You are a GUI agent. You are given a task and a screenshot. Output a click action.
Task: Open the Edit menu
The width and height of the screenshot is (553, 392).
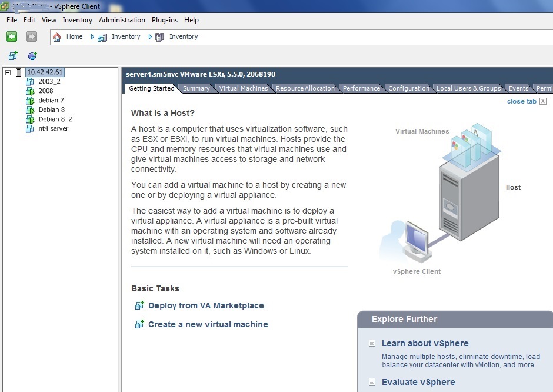pyautogui.click(x=29, y=20)
